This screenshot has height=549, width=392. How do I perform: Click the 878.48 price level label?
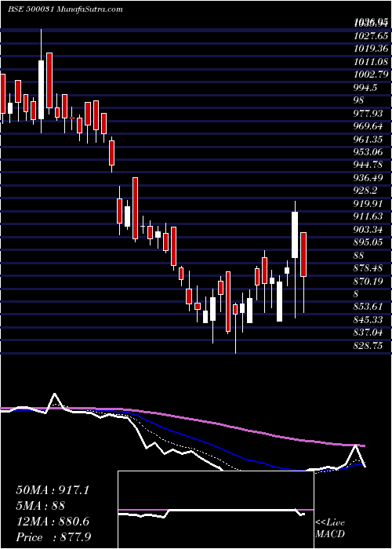368,268
